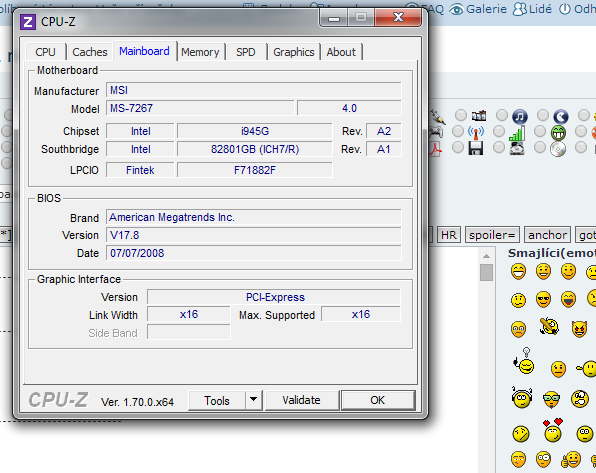
Task: Click the BIOS date 07/07/2008 field
Action: [x=254, y=253]
